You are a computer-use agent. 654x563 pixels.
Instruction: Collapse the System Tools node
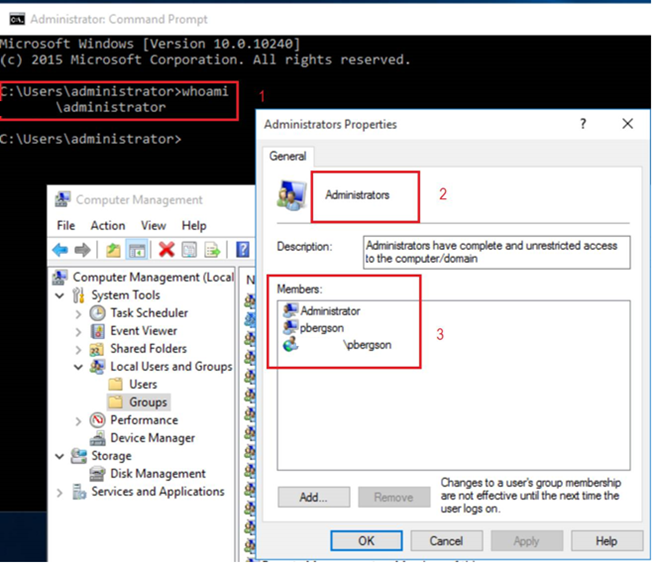coord(60,296)
